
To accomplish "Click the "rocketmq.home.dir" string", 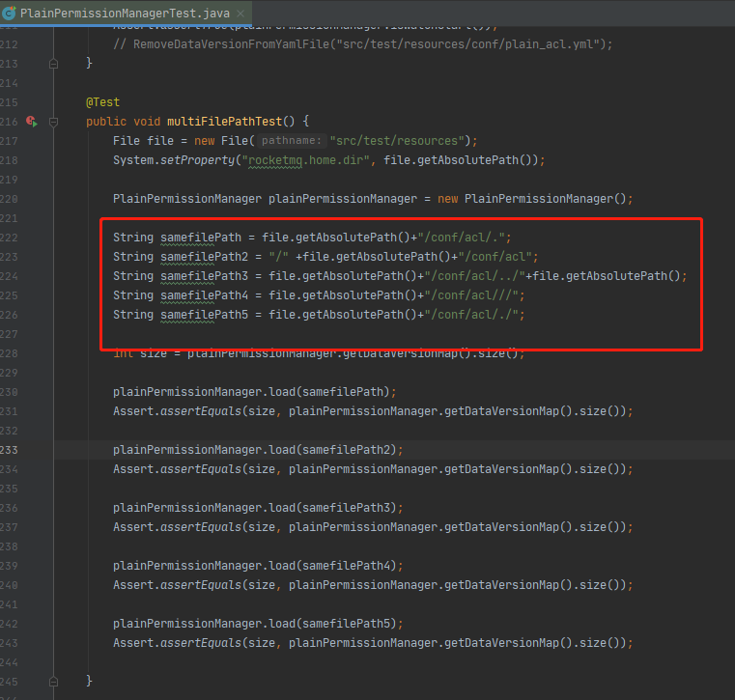I will 305,160.
